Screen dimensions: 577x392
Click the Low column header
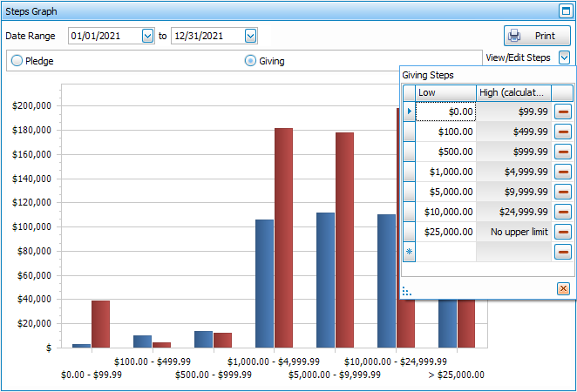(445, 92)
